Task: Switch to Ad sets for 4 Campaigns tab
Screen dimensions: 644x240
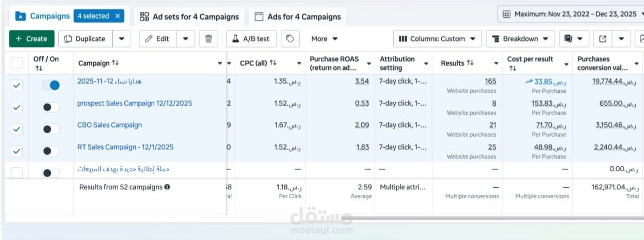Action: (189, 17)
